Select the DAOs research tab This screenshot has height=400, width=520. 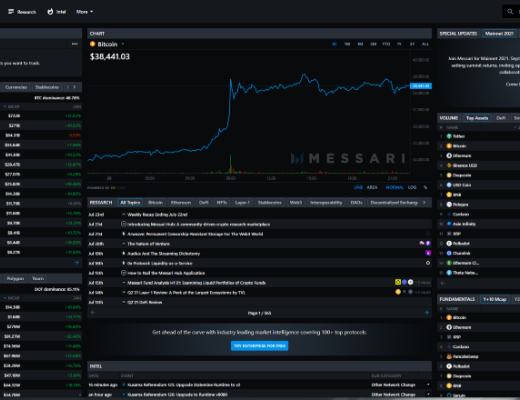point(356,202)
